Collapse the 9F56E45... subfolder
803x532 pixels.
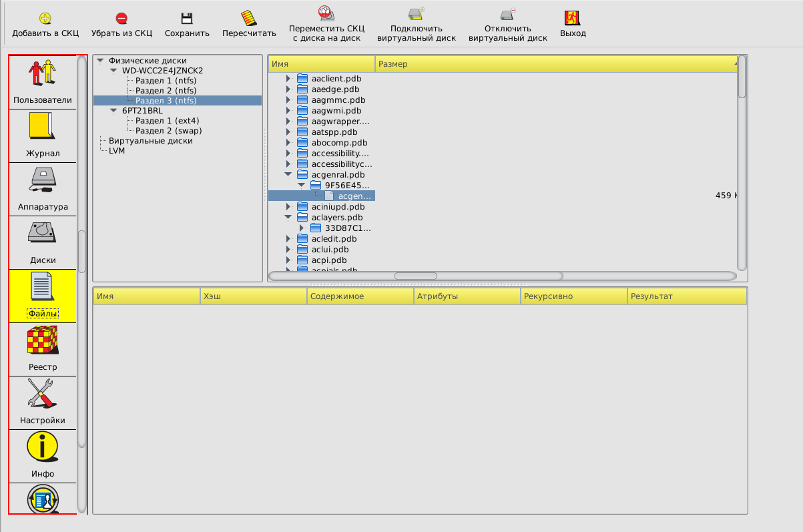click(x=302, y=185)
